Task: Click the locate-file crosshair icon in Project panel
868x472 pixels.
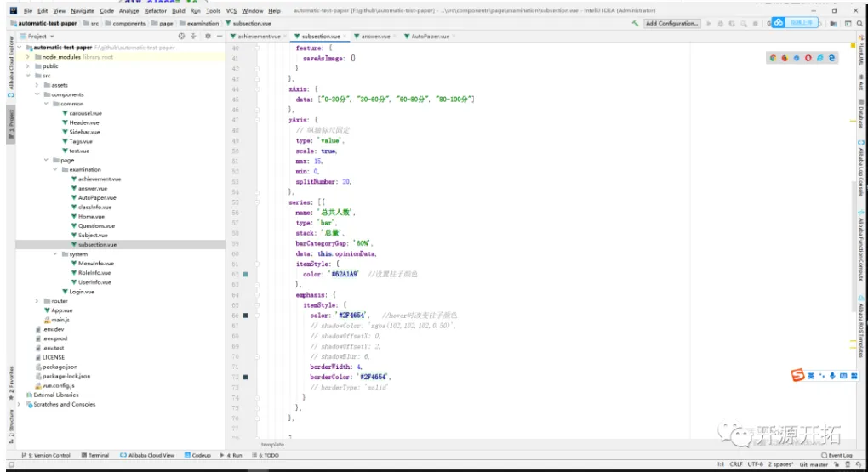Action: pyautogui.click(x=181, y=37)
